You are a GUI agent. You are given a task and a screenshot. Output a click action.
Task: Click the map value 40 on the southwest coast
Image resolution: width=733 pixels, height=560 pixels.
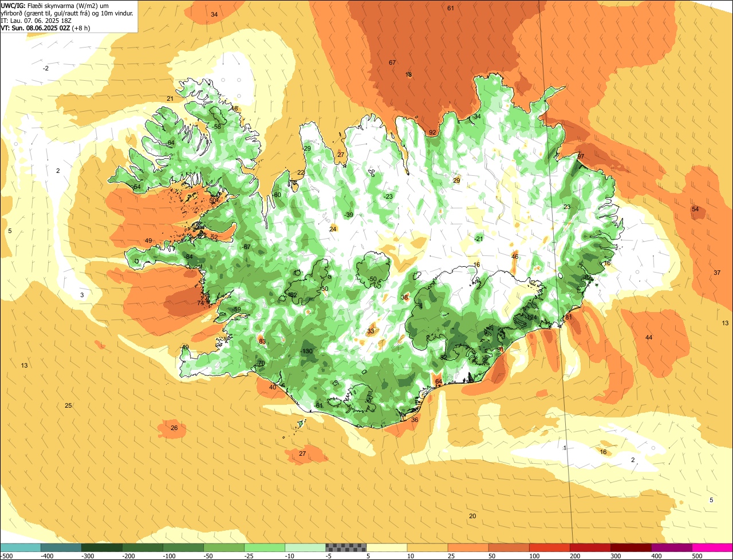tap(273, 387)
